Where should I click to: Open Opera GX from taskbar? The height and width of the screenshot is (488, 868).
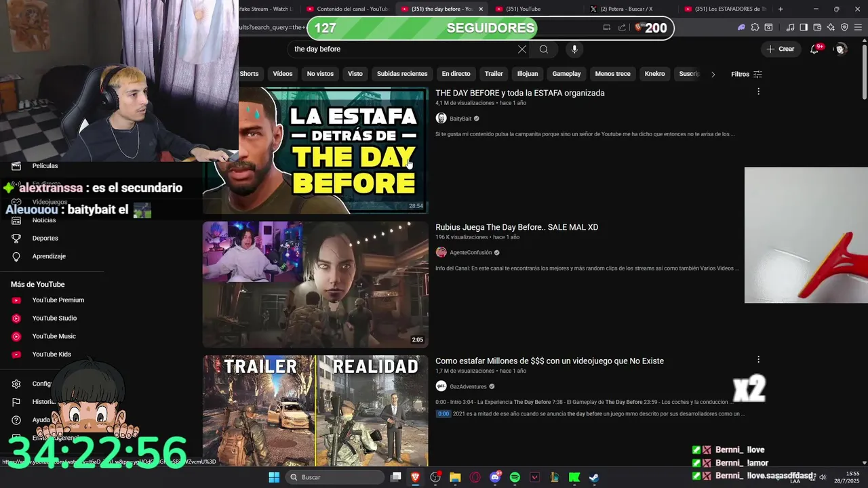[475, 477]
